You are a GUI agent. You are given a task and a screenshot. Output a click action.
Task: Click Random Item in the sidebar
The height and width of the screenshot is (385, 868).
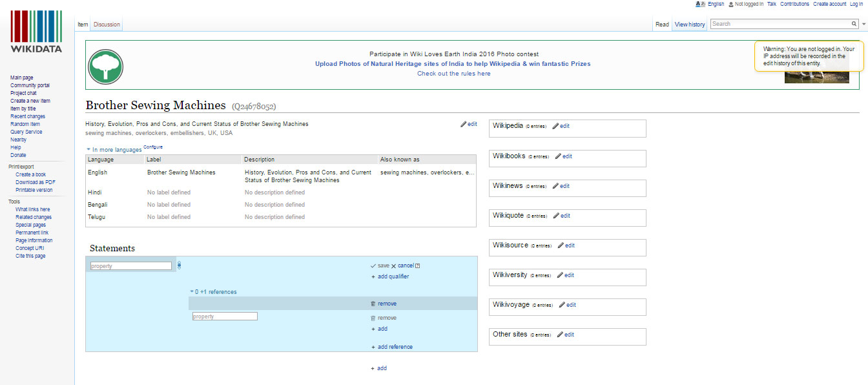coord(25,124)
